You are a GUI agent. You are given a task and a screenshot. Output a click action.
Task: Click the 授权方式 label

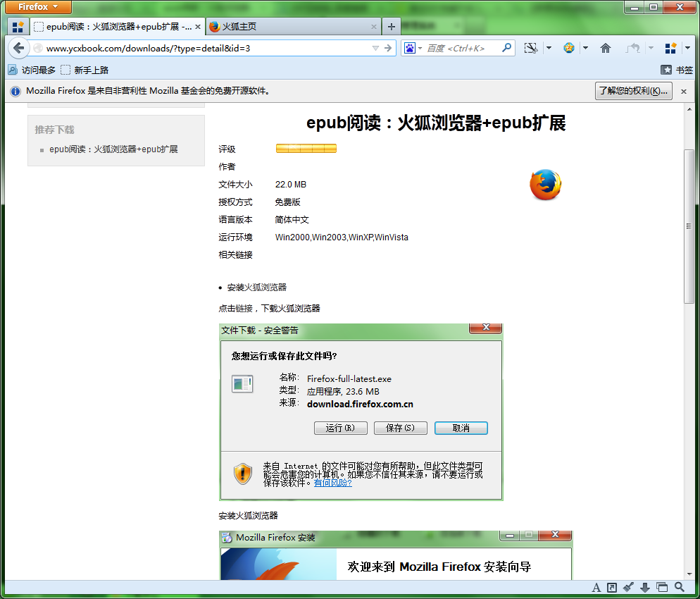235,202
